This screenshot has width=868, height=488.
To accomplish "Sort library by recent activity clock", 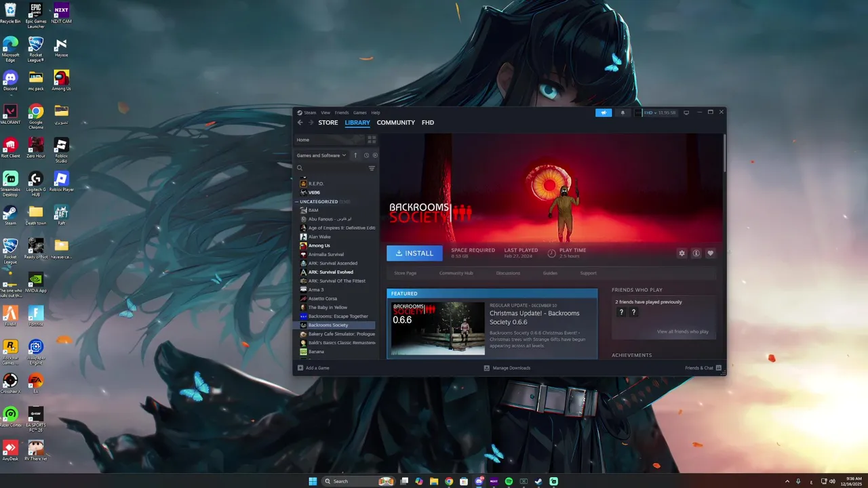I will pyautogui.click(x=366, y=155).
